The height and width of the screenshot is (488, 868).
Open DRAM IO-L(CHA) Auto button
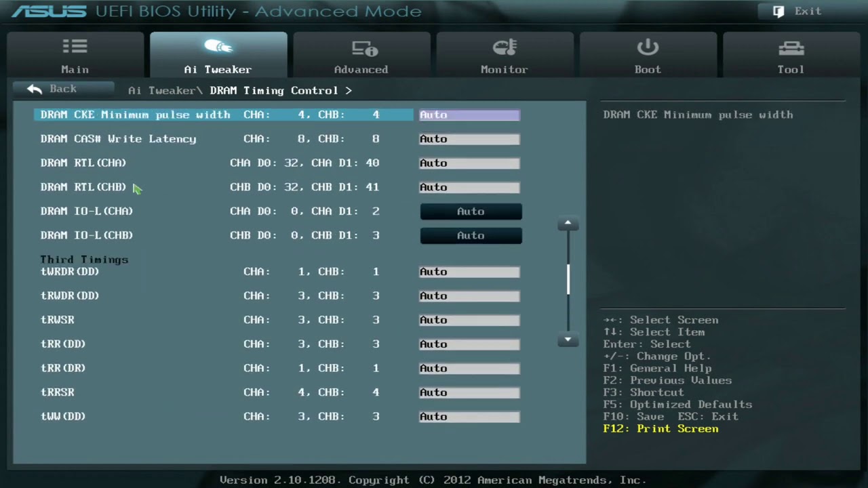pyautogui.click(x=471, y=211)
